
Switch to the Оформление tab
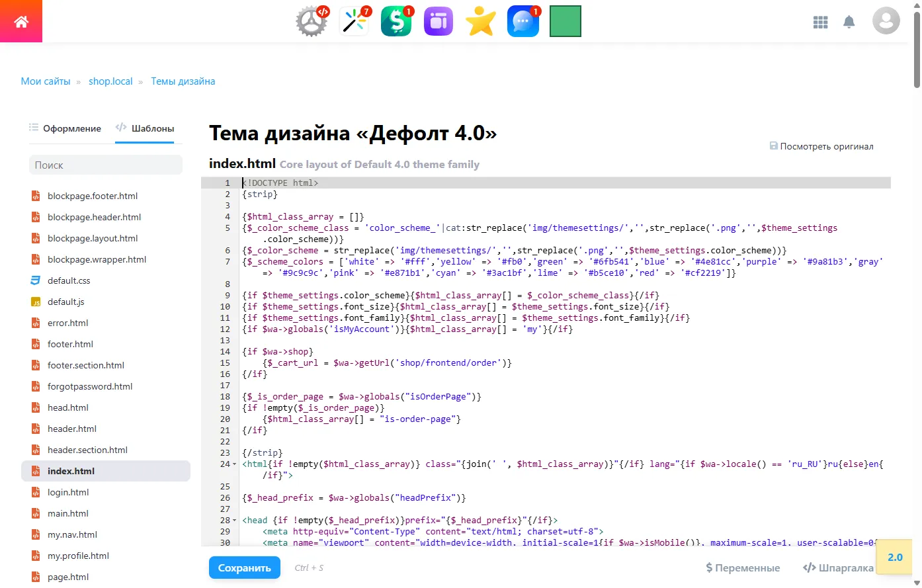(71, 128)
